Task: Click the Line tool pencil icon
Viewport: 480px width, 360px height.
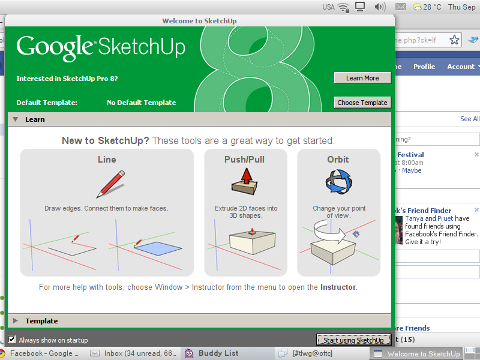Action: click(x=111, y=184)
